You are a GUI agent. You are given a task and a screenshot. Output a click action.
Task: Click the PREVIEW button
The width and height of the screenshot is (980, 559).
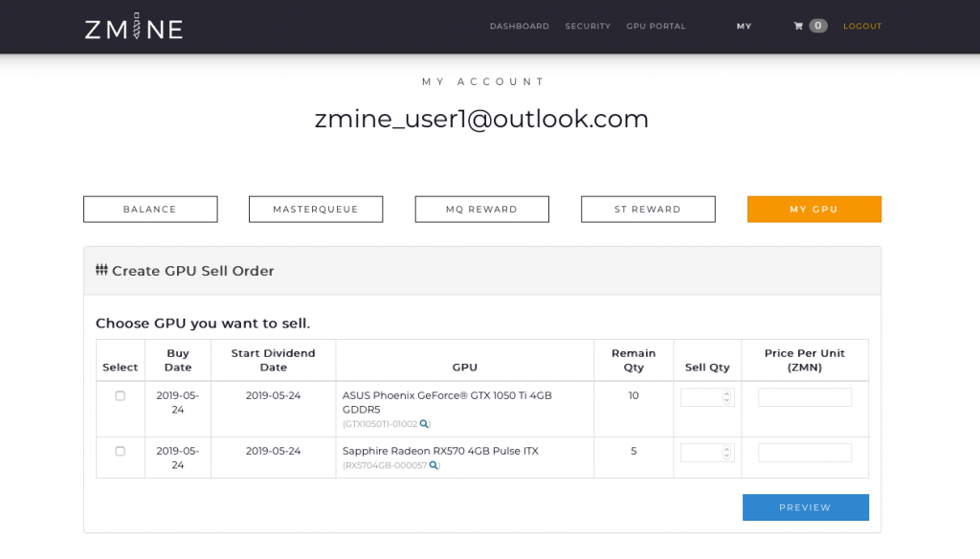point(805,507)
